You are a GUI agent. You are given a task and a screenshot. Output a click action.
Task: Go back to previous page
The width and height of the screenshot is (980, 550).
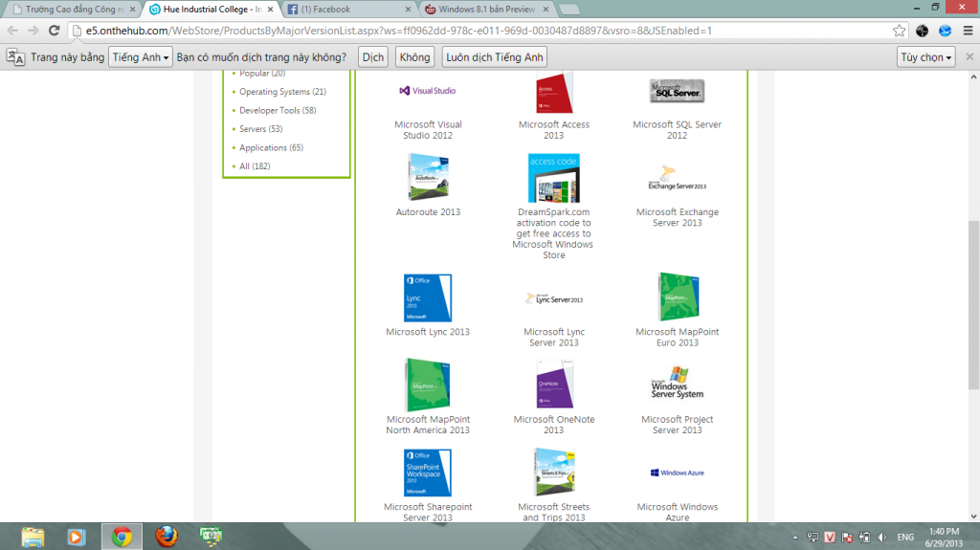pyautogui.click(x=12, y=30)
